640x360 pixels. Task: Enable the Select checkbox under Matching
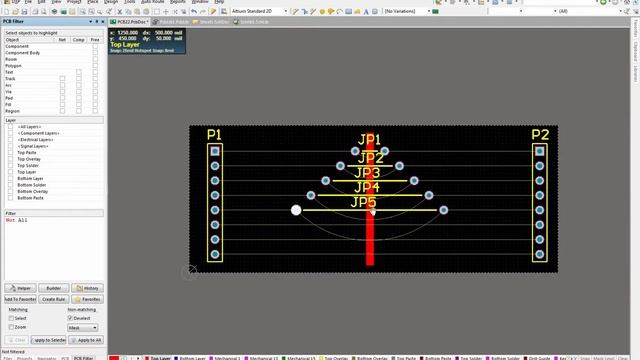point(11,318)
